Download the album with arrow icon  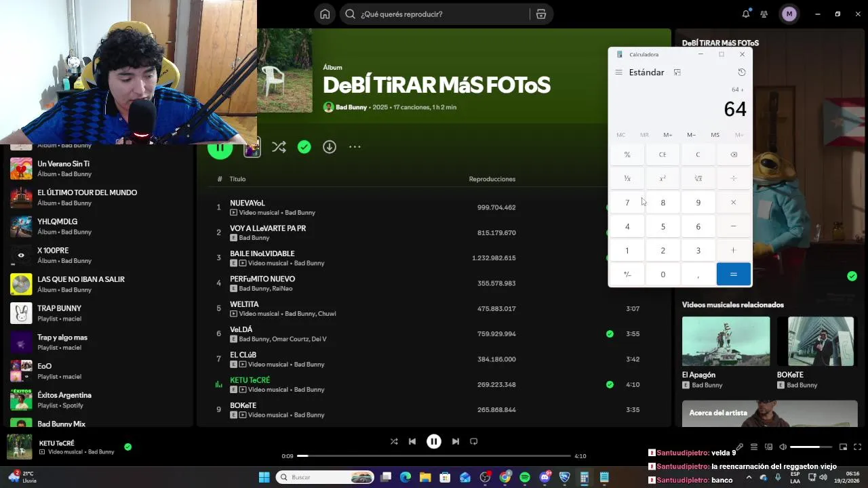point(330,147)
